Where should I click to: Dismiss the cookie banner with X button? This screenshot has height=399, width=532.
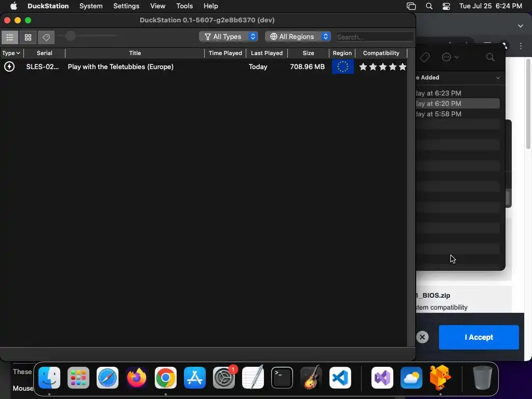pos(422,337)
